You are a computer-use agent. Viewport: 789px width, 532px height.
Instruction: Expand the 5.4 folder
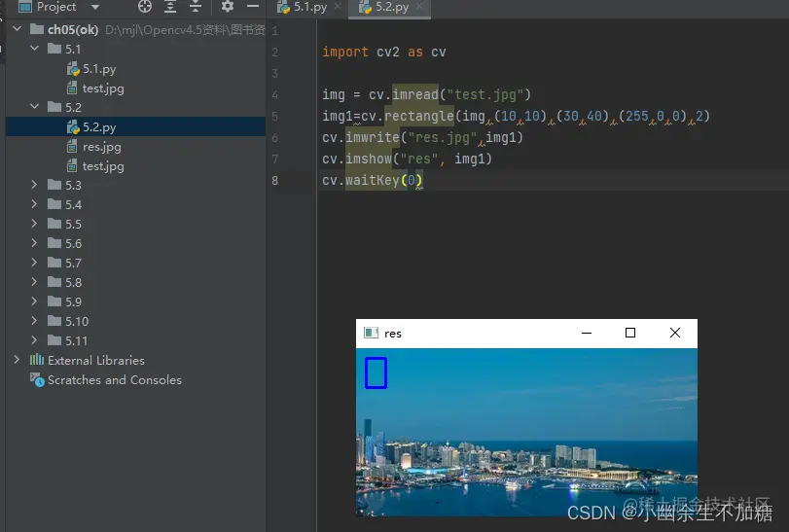click(34, 204)
